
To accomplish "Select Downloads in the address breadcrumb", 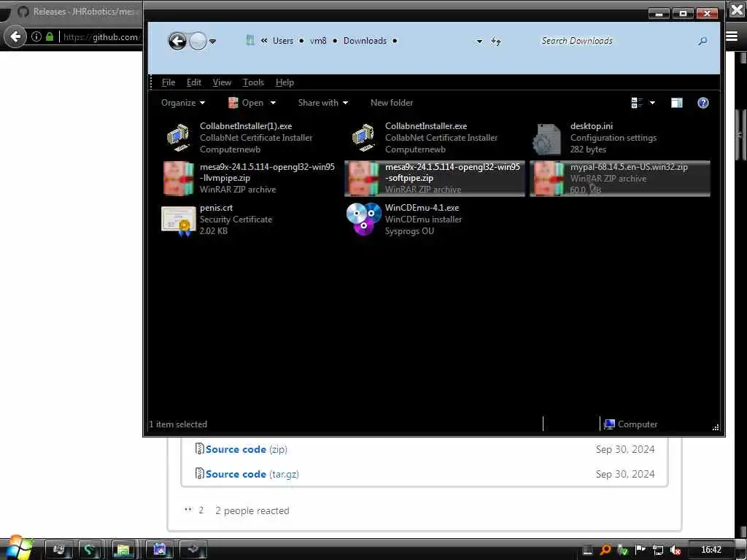I will pyautogui.click(x=365, y=41).
